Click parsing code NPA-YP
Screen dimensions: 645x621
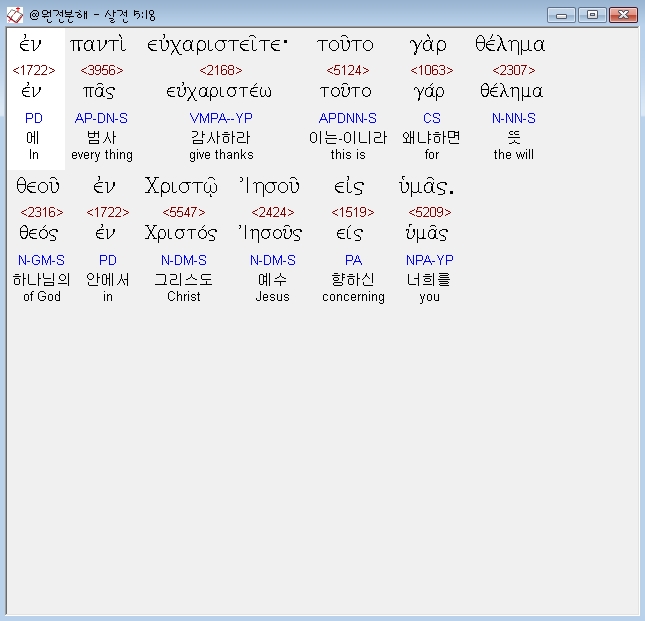click(x=429, y=260)
